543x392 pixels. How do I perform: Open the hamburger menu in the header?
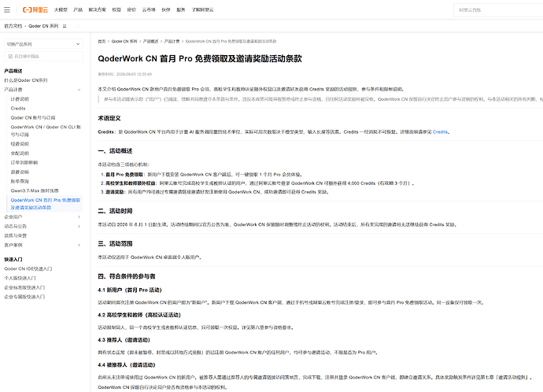click(7, 9)
